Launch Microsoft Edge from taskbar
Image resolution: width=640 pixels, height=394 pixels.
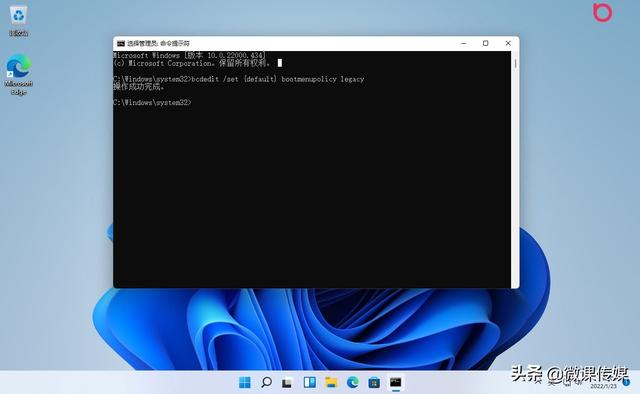pos(353,383)
